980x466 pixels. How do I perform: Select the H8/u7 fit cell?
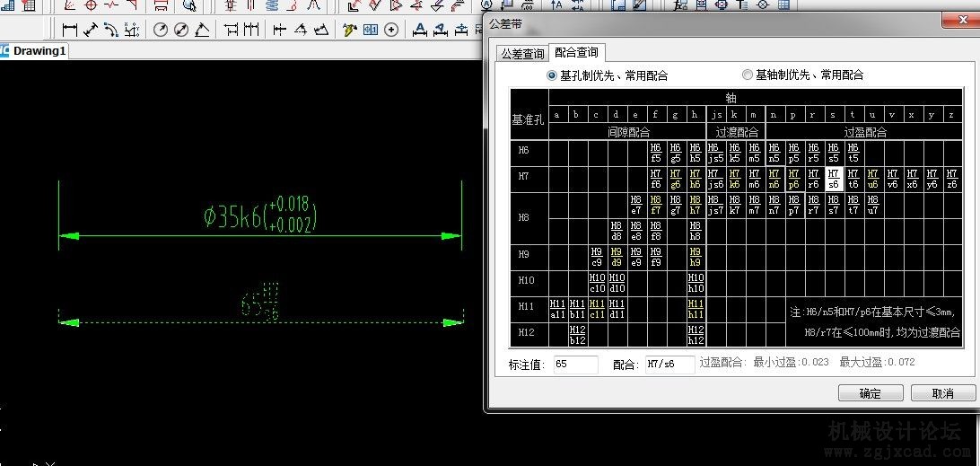tap(873, 205)
